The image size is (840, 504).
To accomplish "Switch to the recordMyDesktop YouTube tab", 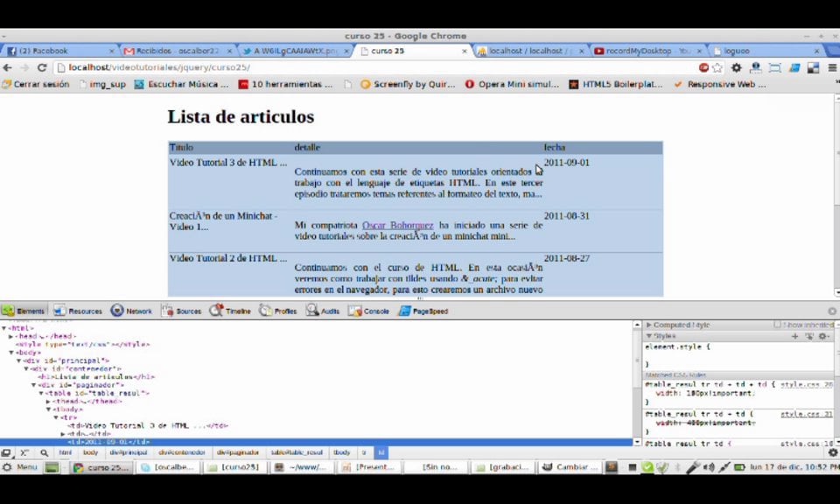I will (x=647, y=51).
